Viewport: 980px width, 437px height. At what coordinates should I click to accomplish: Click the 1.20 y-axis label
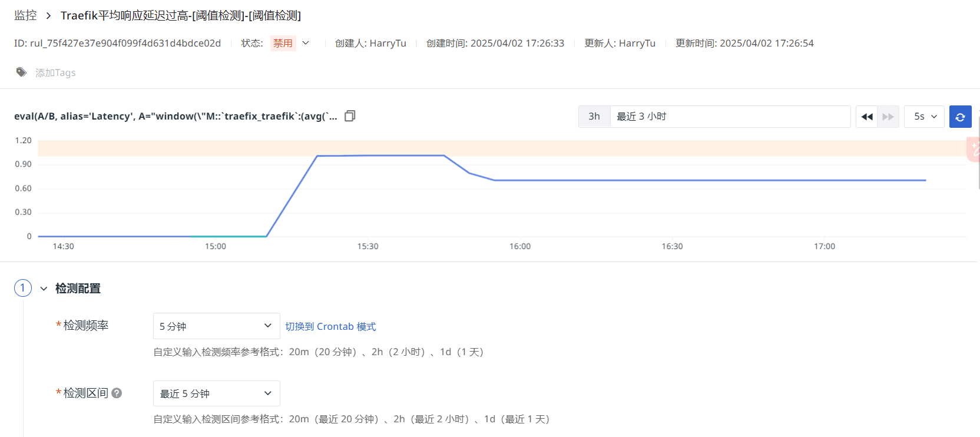coord(24,140)
